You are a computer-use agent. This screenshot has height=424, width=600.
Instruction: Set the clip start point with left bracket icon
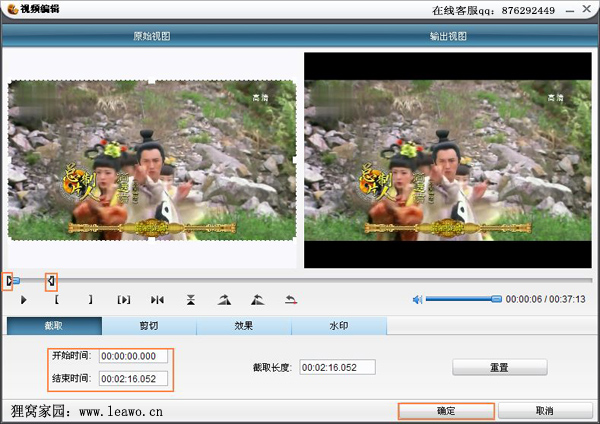click(56, 299)
